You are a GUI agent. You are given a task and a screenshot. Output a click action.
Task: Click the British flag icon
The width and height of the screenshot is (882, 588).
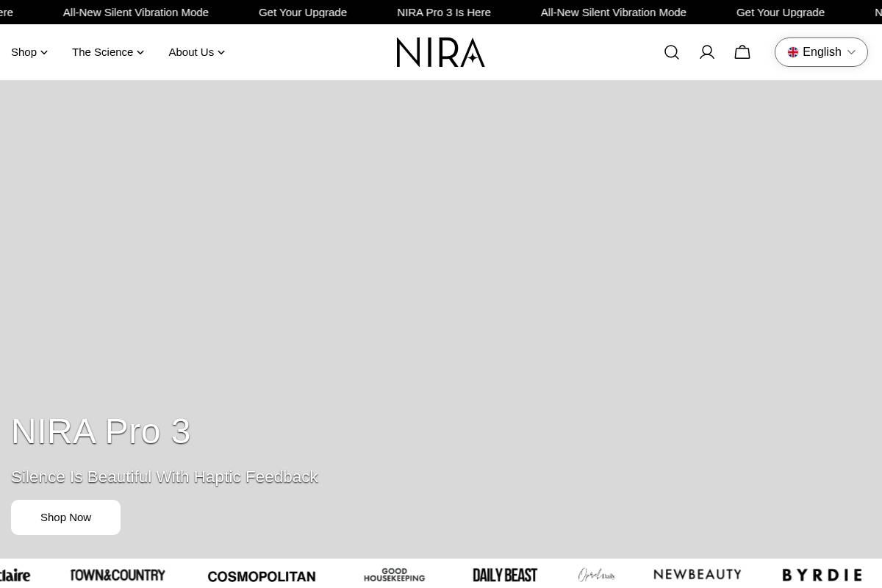coord(793,51)
